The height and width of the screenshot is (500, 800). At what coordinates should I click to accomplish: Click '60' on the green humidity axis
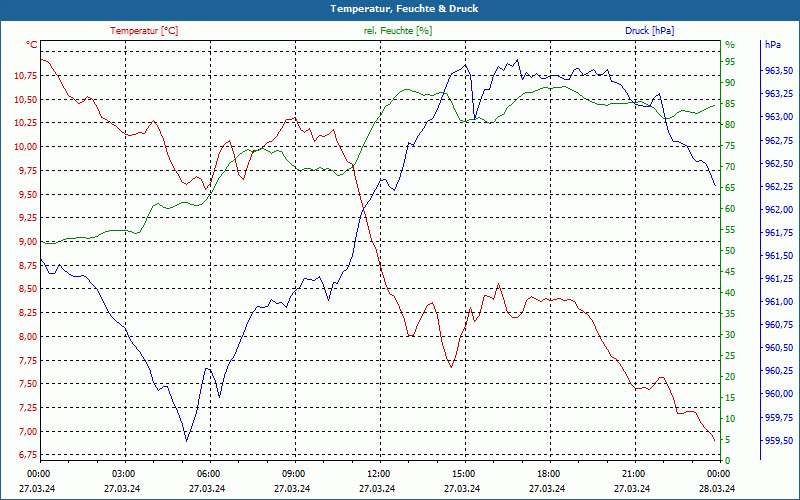point(730,209)
